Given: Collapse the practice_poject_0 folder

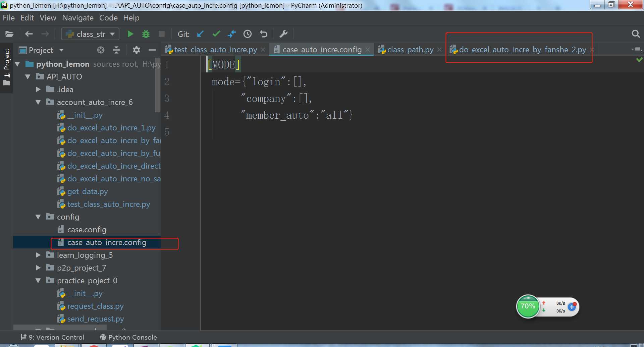Looking at the screenshot, I should coord(38,281).
